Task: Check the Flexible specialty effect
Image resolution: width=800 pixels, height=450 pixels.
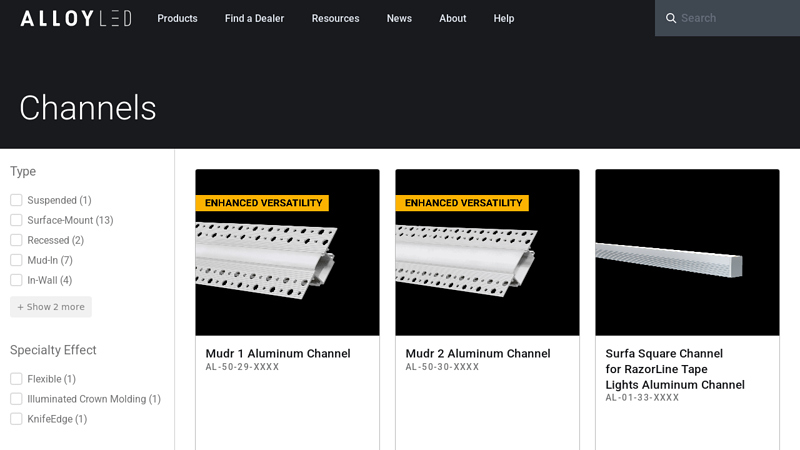Action: tap(16, 379)
